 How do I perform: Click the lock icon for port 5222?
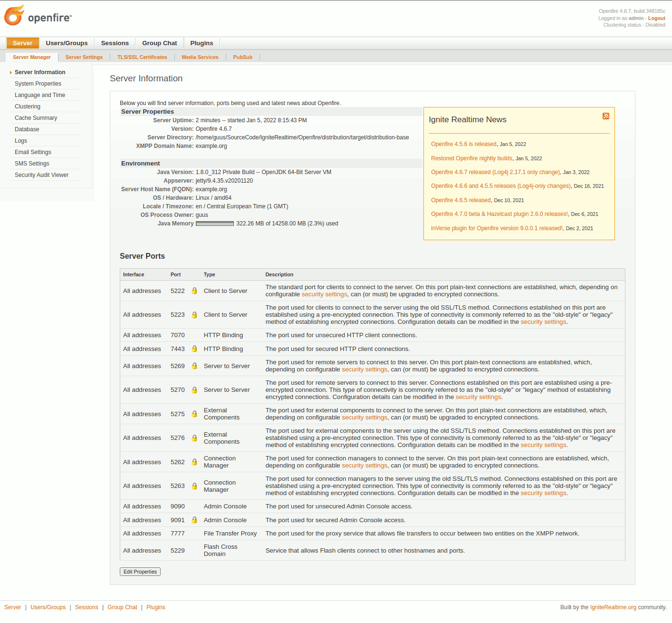(194, 291)
